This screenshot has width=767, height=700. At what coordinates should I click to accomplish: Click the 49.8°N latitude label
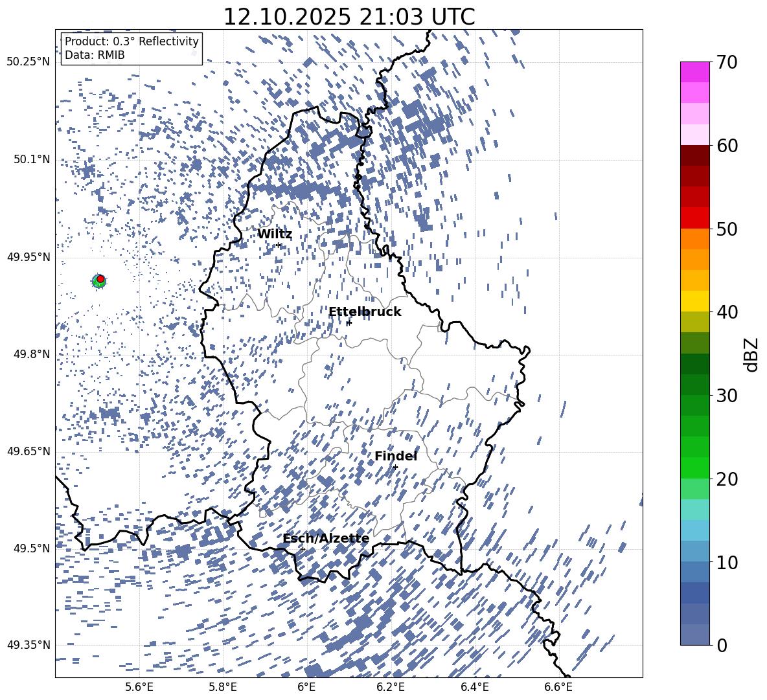31,354
